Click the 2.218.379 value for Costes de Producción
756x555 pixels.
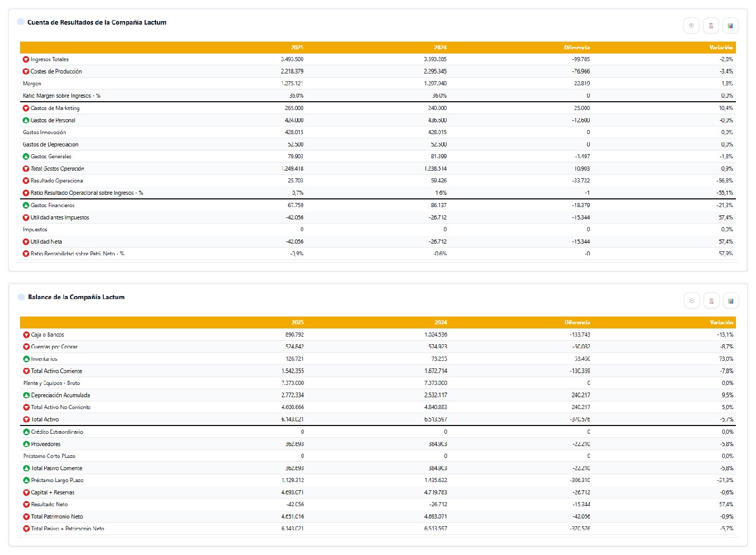[x=292, y=71]
